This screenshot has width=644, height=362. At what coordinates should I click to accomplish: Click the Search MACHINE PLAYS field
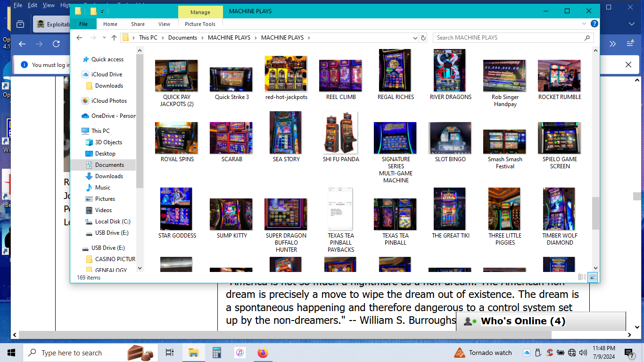(x=509, y=38)
